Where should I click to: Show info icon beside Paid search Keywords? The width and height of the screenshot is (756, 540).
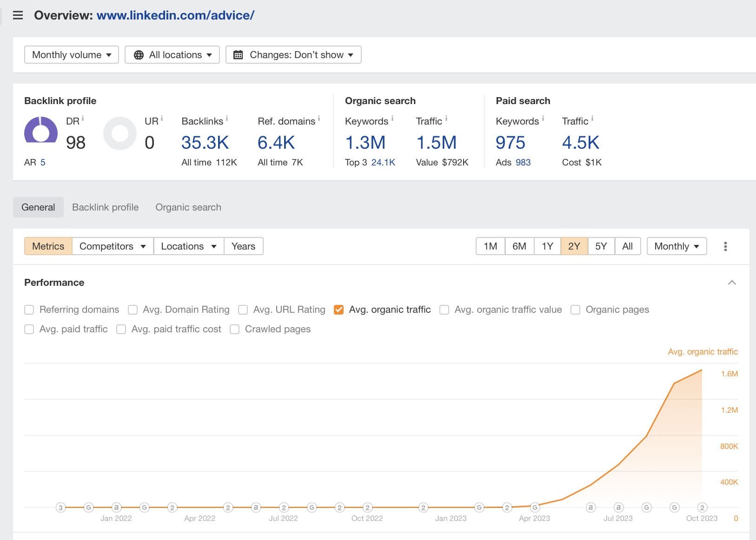pyautogui.click(x=543, y=119)
